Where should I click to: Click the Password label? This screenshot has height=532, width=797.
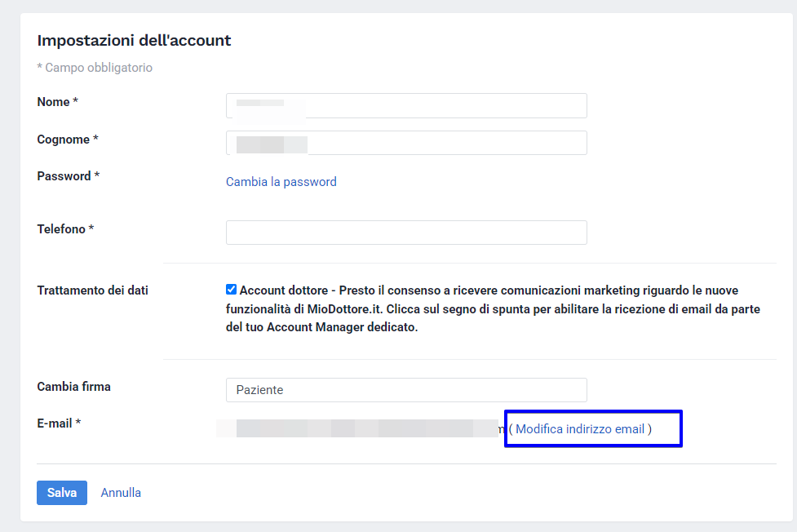[68, 176]
